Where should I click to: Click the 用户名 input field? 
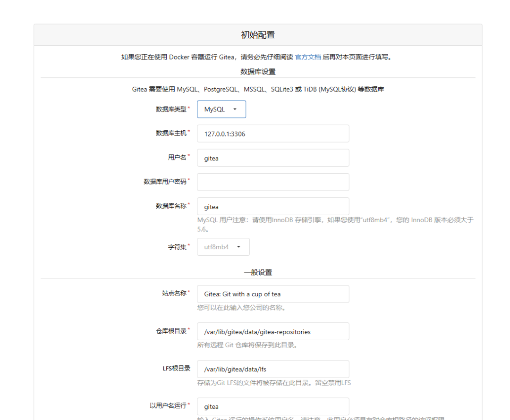pos(273,158)
